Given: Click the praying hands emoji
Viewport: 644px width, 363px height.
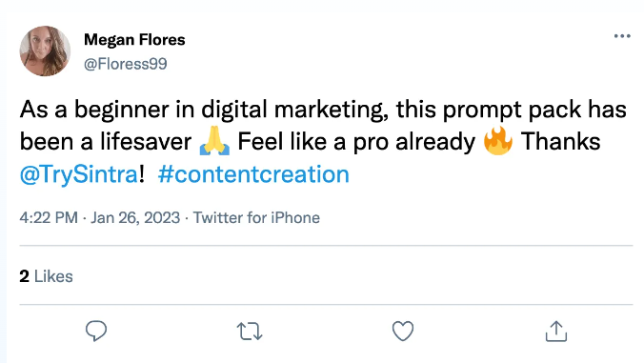Looking at the screenshot, I should tap(214, 141).
